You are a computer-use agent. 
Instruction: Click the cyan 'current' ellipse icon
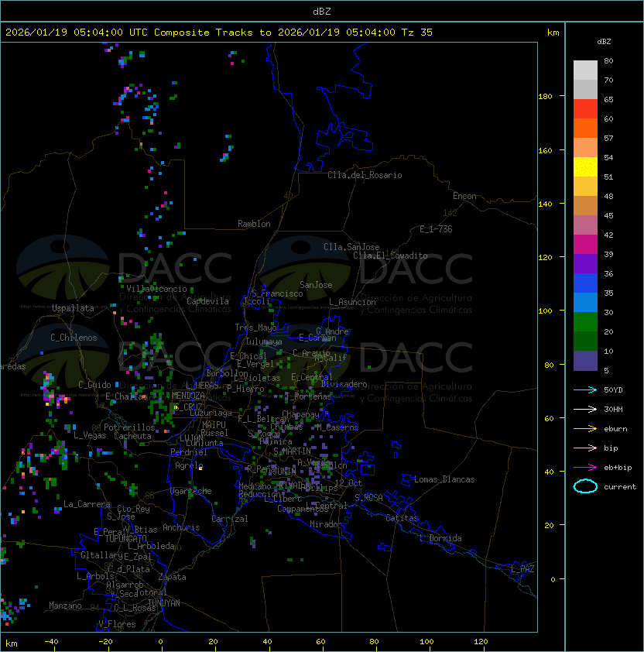tap(585, 486)
